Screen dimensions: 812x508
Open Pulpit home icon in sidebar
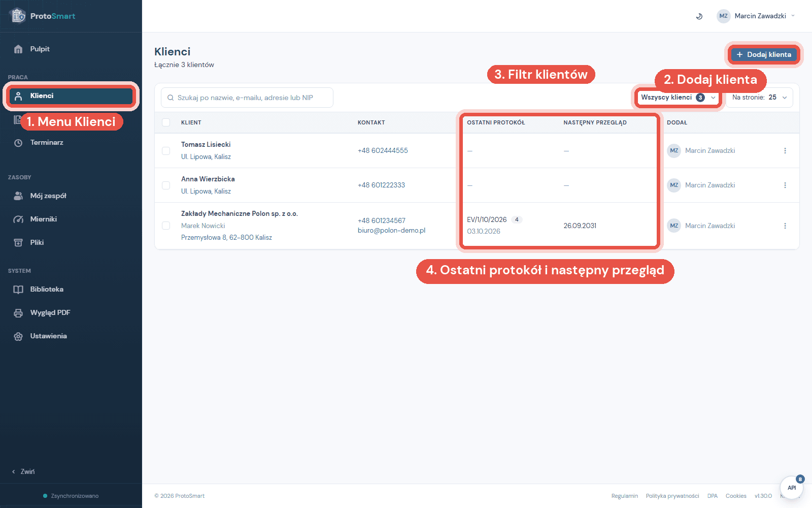tap(18, 49)
